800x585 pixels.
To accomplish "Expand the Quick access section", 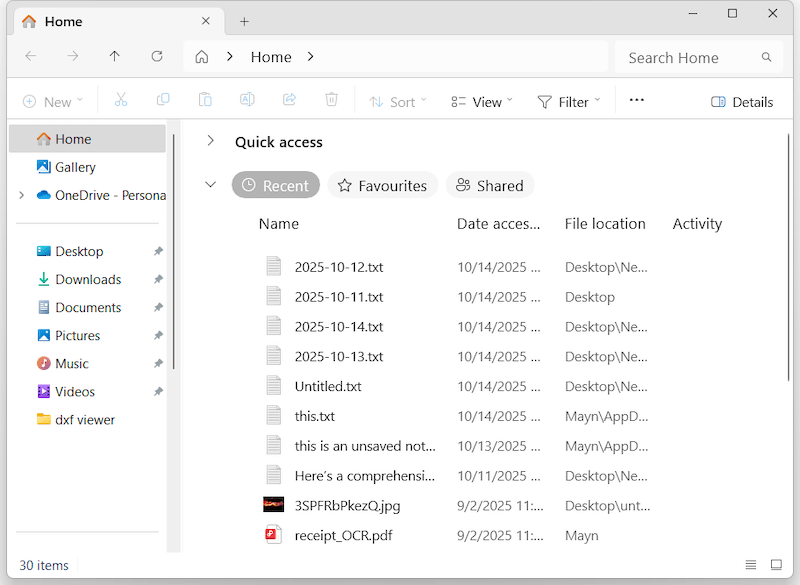I will pyautogui.click(x=211, y=141).
